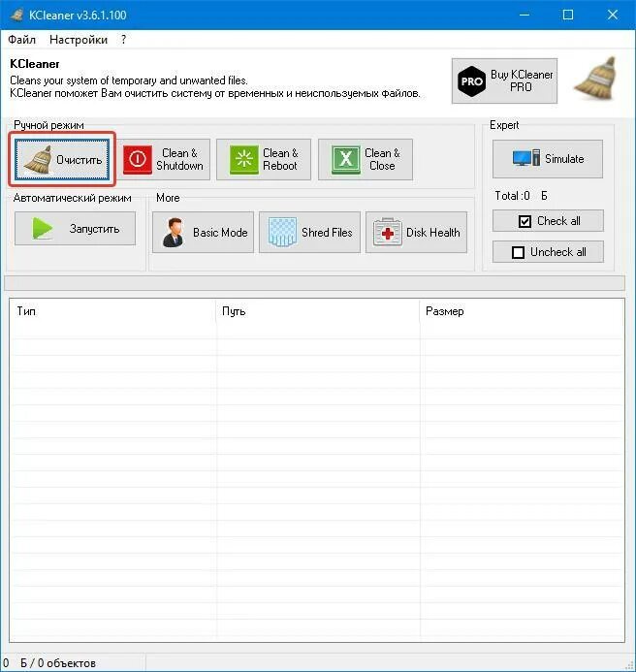Image resolution: width=636 pixels, height=672 pixels.
Task: Click the progress bar below the buttons
Action: (314, 283)
